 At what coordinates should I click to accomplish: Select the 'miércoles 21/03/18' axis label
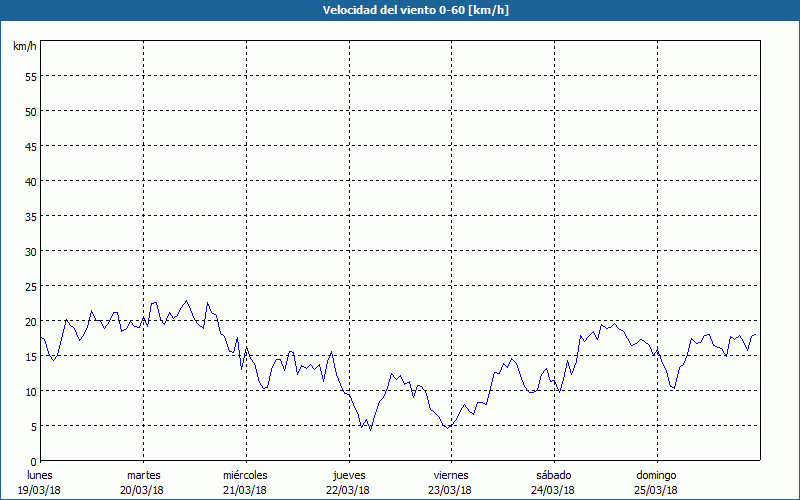[x=245, y=482]
